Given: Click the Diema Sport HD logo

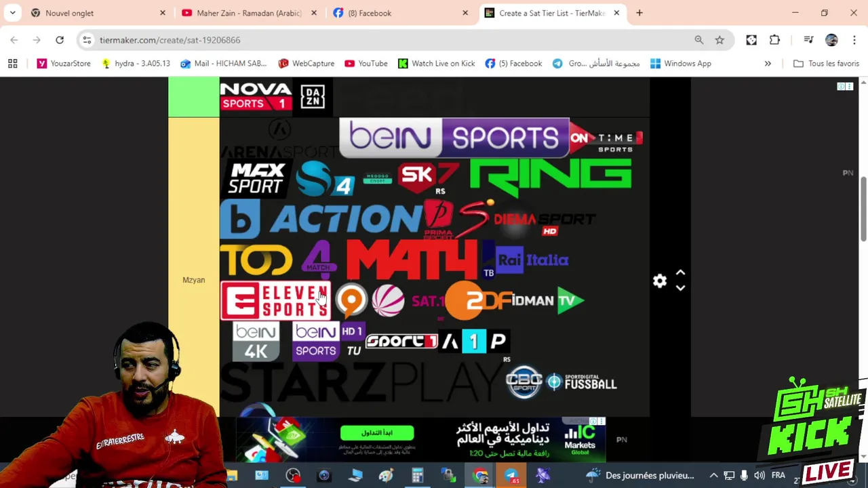Looking at the screenshot, I should [544, 220].
